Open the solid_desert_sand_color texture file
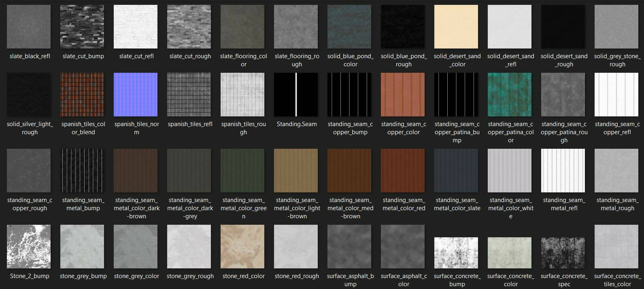Screen dimensions: 644x289 click(456, 27)
